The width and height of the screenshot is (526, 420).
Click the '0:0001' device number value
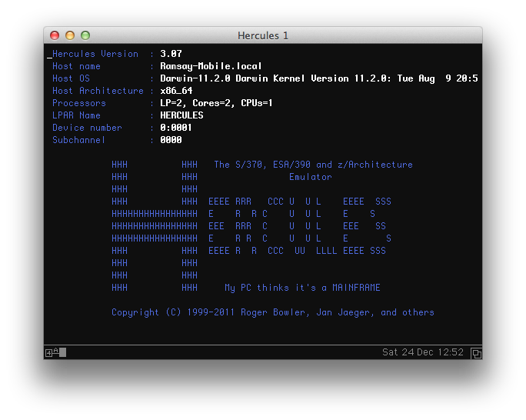coord(176,128)
